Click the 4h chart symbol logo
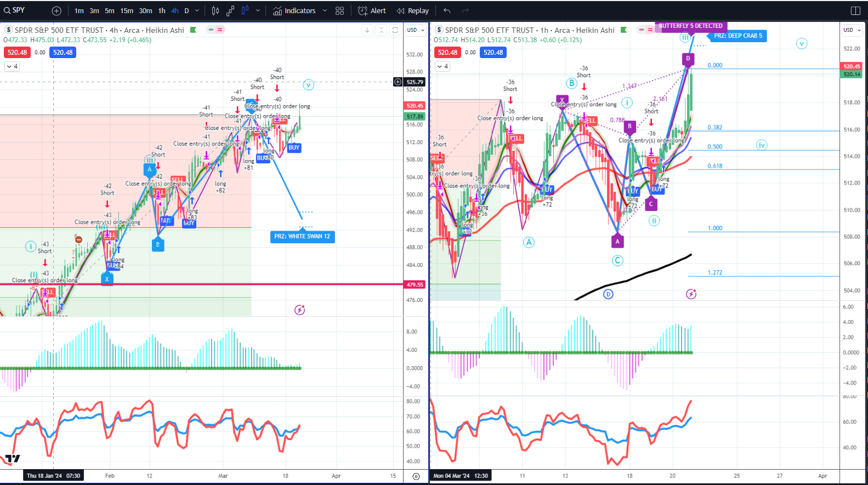868x485 pixels. tap(9, 30)
